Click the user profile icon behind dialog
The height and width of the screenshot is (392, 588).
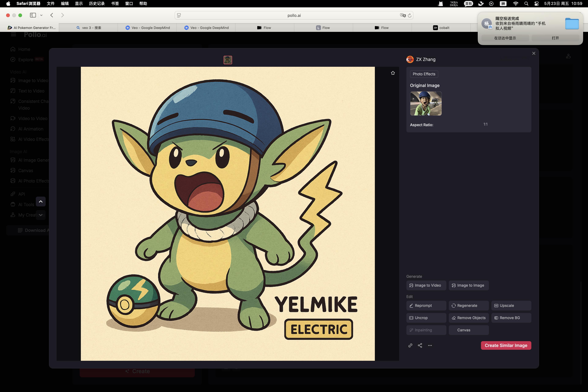[x=568, y=56]
